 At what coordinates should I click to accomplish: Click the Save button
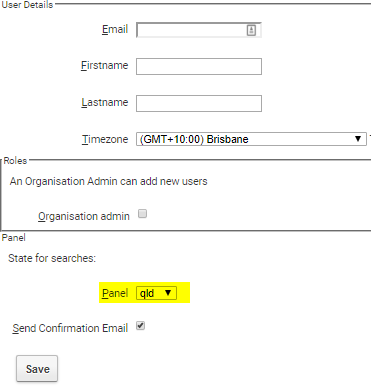(x=37, y=369)
